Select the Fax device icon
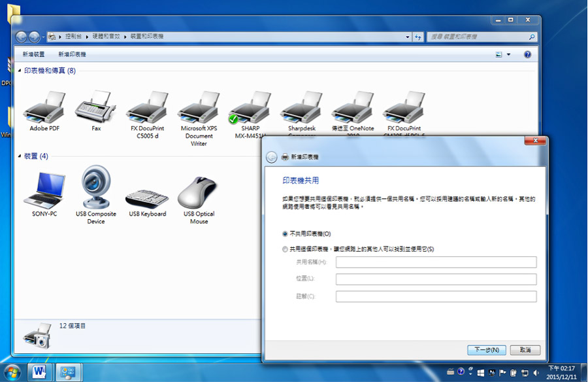Screen dimensions: 588x382 pos(95,111)
